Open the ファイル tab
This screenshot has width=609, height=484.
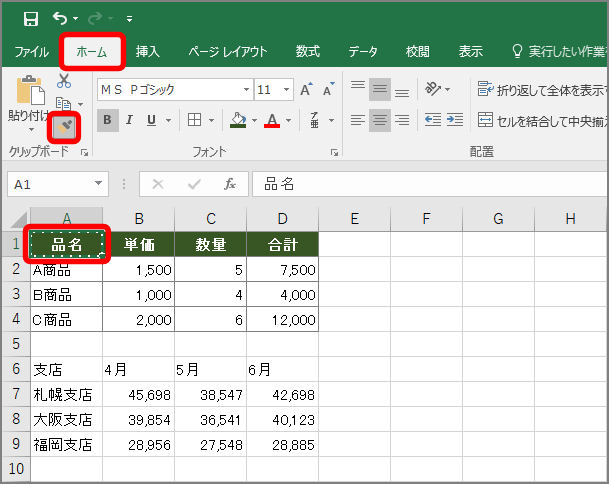(x=31, y=52)
